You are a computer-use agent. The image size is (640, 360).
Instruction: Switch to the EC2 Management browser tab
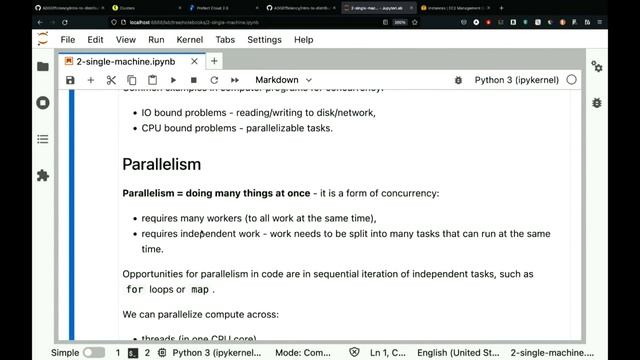click(x=455, y=8)
